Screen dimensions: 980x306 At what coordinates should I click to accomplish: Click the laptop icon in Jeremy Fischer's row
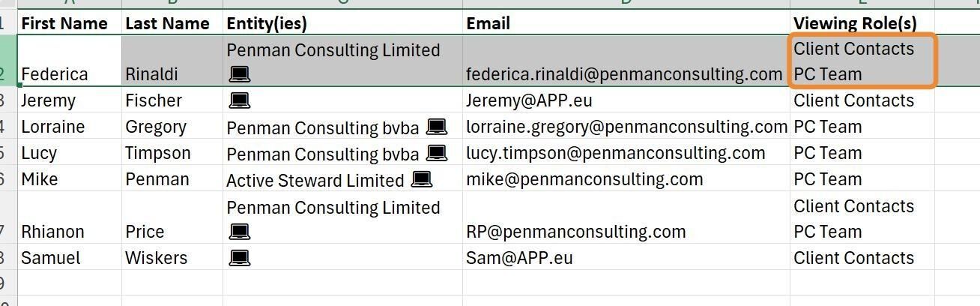click(240, 100)
